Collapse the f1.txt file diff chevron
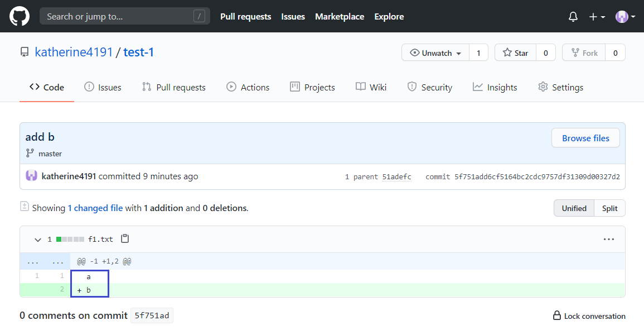The width and height of the screenshot is (644, 330). pyautogui.click(x=38, y=240)
